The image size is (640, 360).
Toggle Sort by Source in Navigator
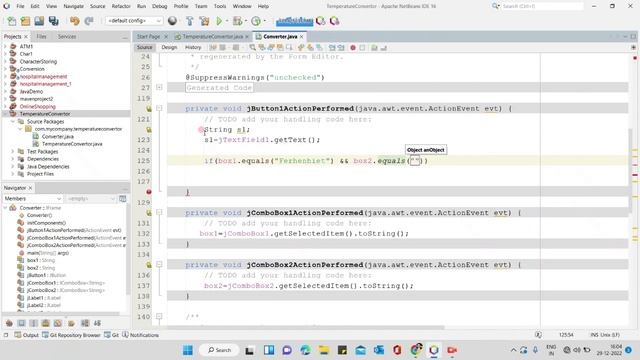[x=97, y=323]
